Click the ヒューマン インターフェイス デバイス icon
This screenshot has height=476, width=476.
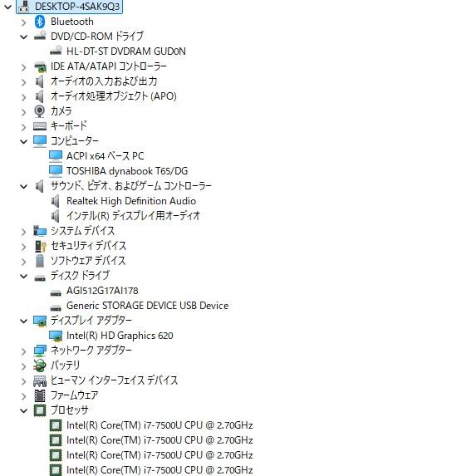point(40,381)
